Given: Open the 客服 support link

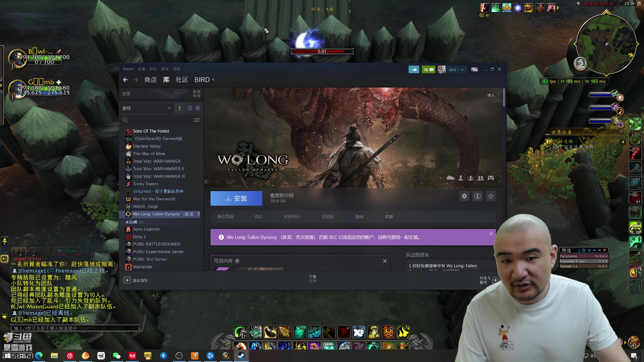Looking at the screenshot, I should [x=389, y=217].
